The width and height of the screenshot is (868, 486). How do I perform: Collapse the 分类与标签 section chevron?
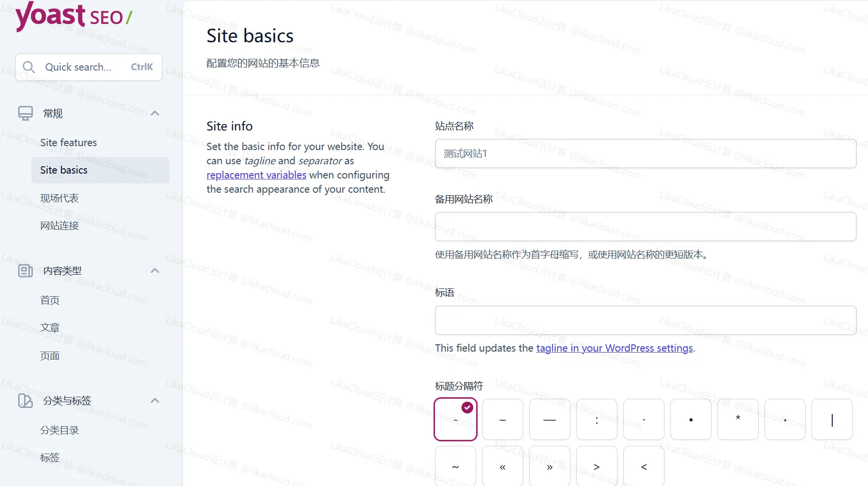[x=155, y=401]
